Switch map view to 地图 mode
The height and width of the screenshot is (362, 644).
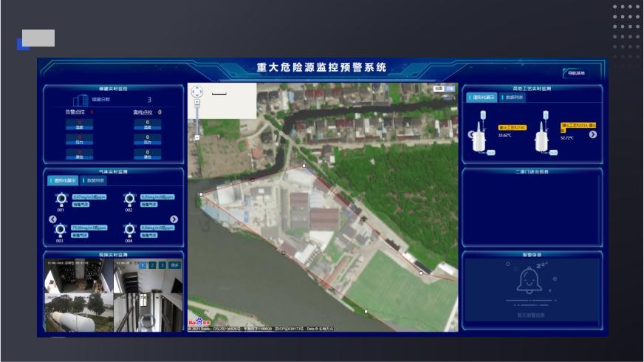coord(439,89)
